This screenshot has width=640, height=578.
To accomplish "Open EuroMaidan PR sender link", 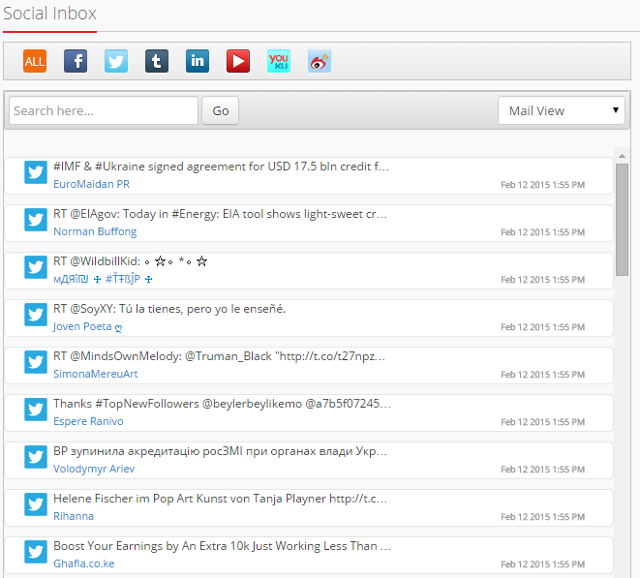I will click(91, 184).
